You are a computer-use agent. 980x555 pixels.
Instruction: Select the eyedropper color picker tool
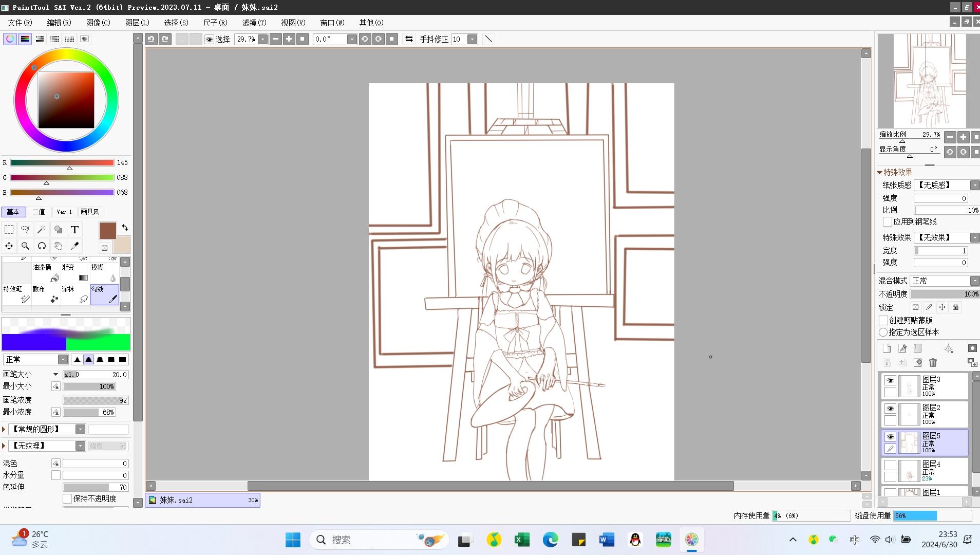74,246
